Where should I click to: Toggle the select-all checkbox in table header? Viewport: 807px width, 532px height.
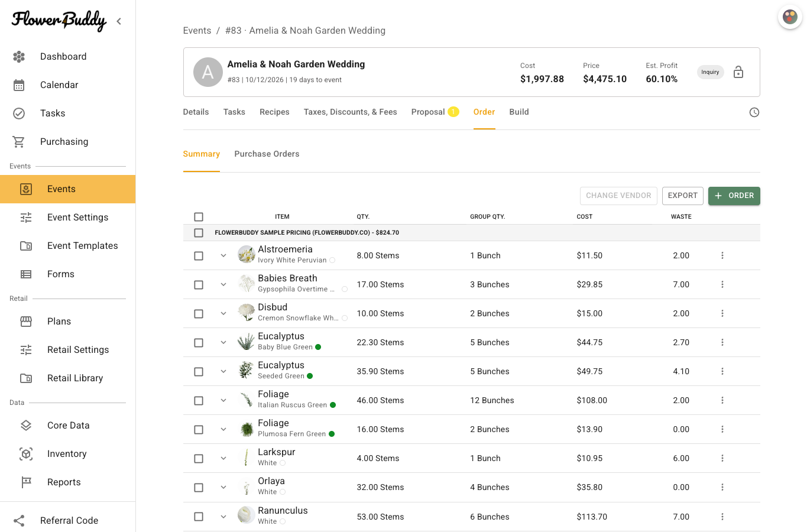click(199, 217)
